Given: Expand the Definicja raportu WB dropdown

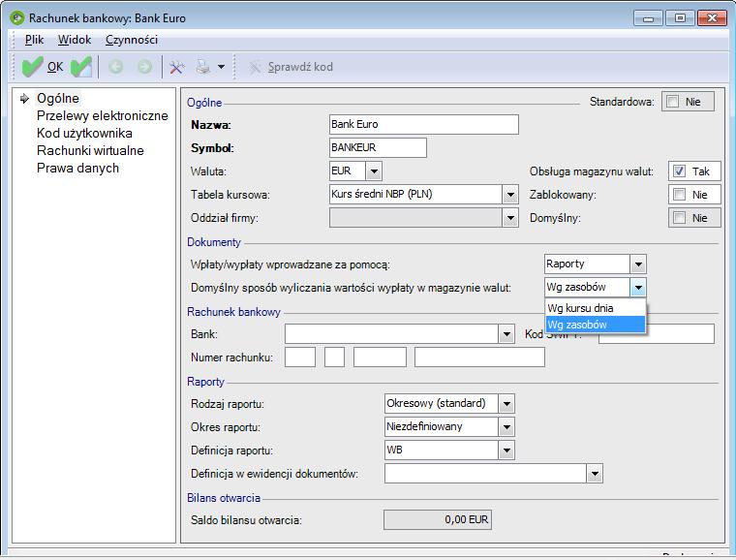Looking at the screenshot, I should click(x=506, y=451).
